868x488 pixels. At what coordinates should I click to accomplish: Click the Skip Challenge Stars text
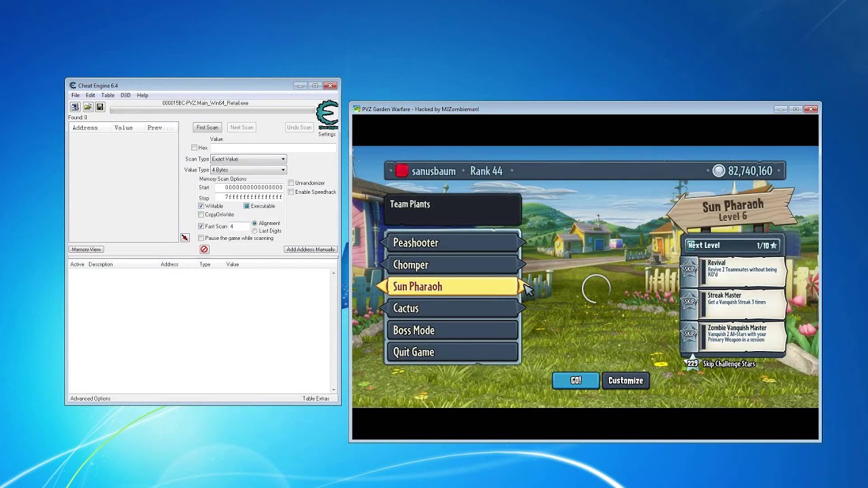click(x=729, y=364)
